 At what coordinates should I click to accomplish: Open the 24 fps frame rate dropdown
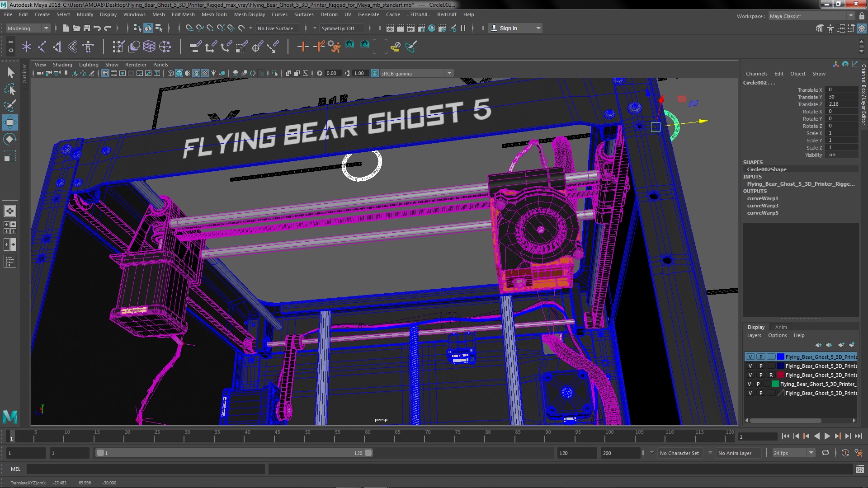pyautogui.click(x=793, y=453)
